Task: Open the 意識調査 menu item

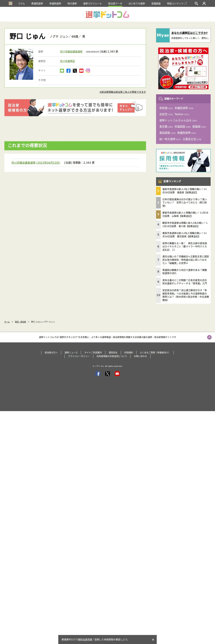Action: (x=156, y=4)
